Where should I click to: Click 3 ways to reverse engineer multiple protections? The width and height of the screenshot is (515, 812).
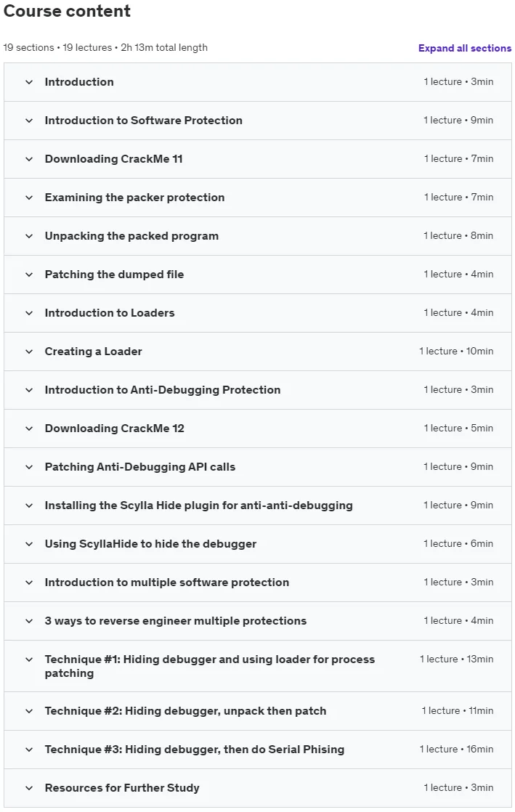176,620
